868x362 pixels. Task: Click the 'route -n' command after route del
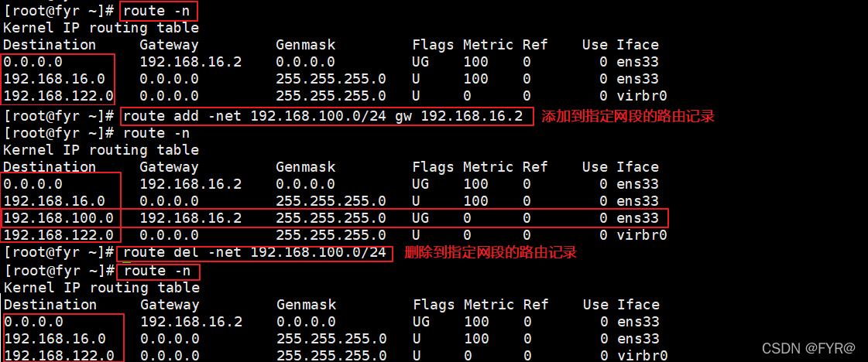(x=157, y=271)
